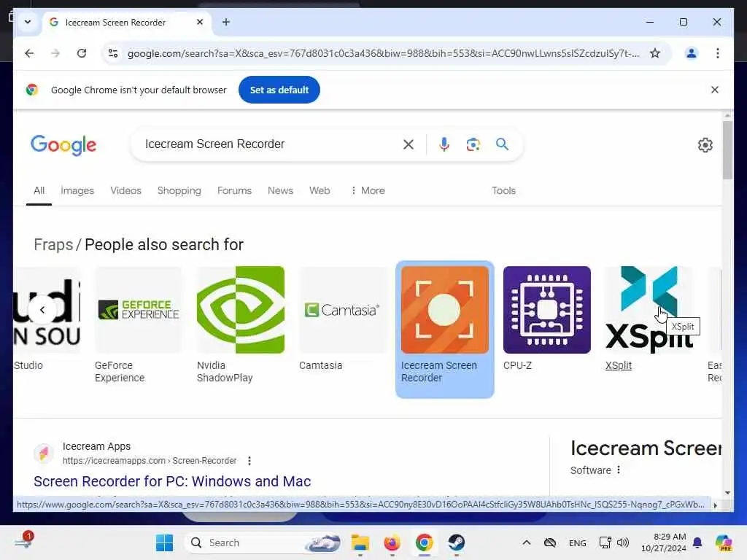The height and width of the screenshot is (560, 747).
Task: Bookmark this page with the star icon
Action: point(655,53)
